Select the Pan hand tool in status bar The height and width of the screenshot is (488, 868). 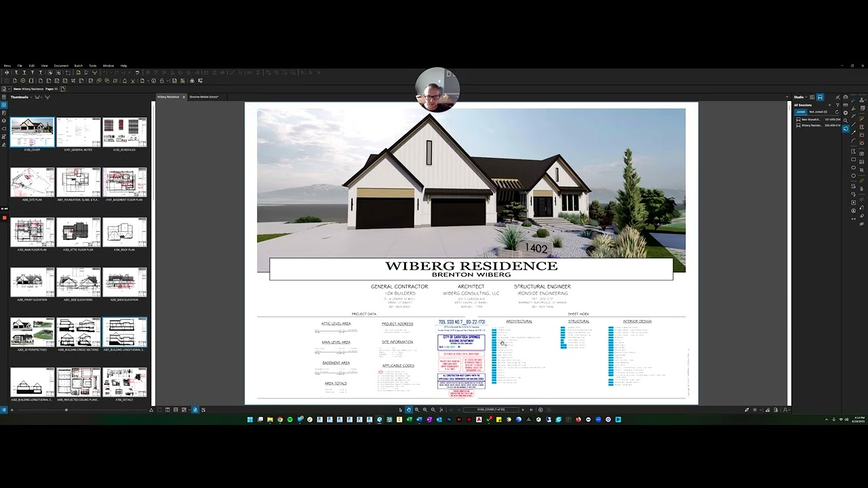pyautogui.click(x=409, y=409)
